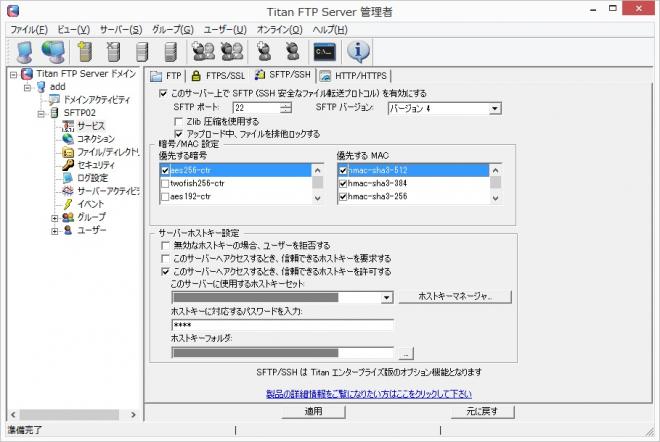This screenshot has height=442, width=660.
Task: Click the host key password input field
Action: [283, 325]
